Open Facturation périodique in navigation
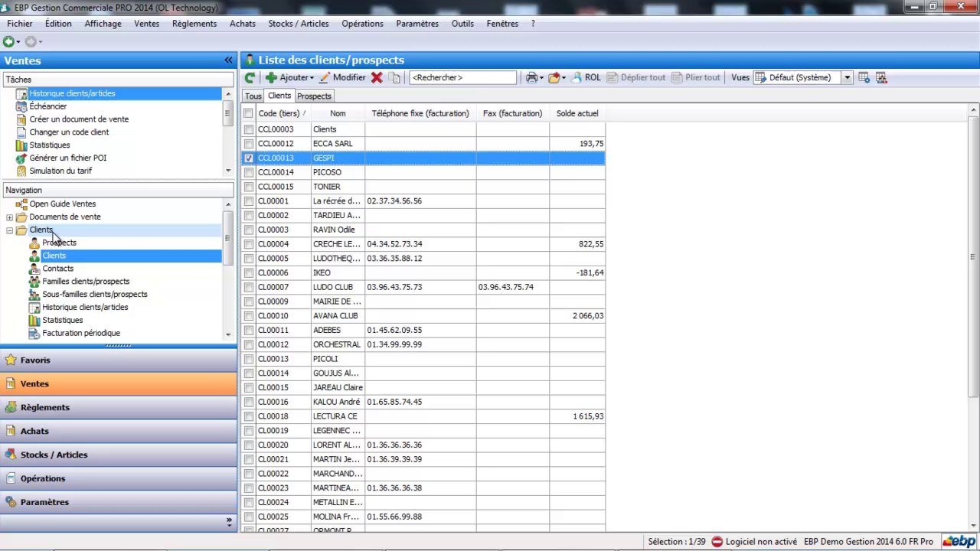 coord(81,334)
